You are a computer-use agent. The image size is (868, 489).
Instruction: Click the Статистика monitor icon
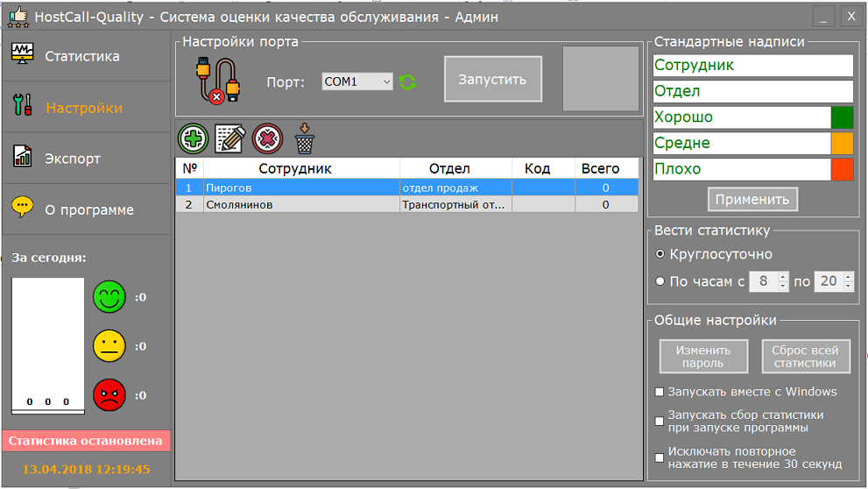(22, 53)
